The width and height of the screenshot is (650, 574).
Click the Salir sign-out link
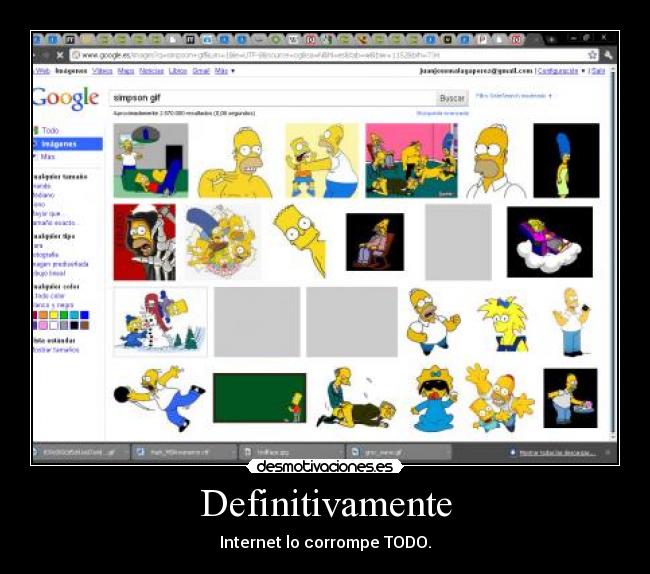(598, 71)
